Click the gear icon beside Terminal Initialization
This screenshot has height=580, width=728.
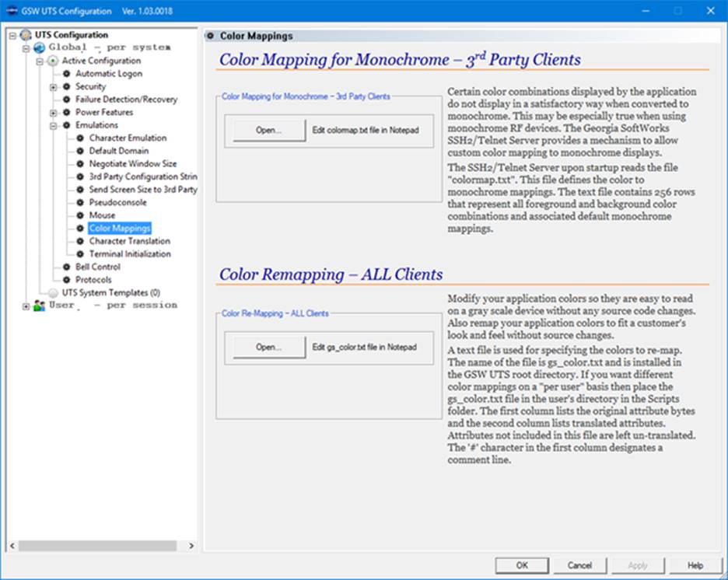80,253
